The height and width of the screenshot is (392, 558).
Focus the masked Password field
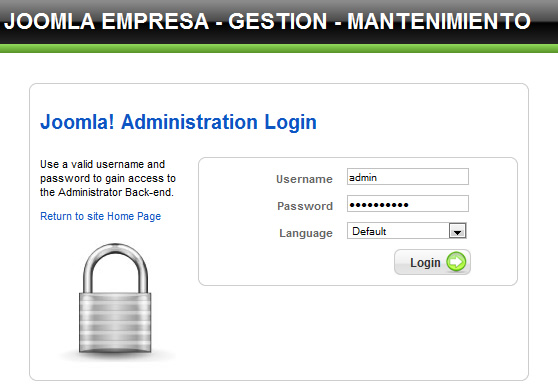coord(408,204)
